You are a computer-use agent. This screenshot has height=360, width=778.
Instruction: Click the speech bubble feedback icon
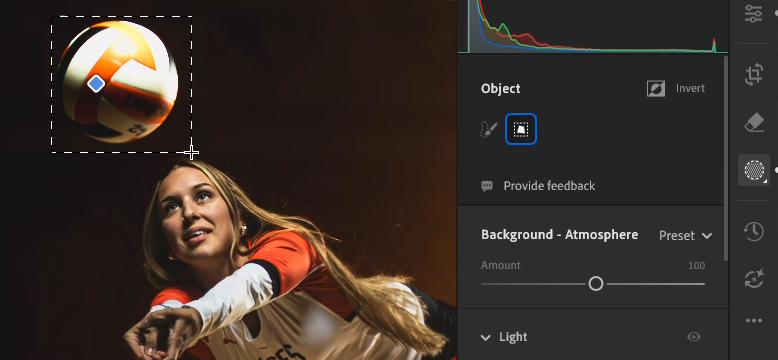click(x=487, y=186)
